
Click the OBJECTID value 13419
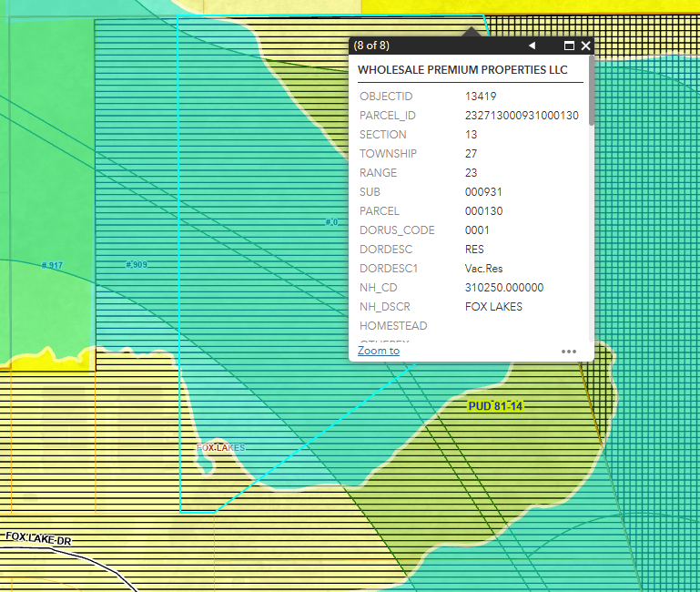[480, 97]
